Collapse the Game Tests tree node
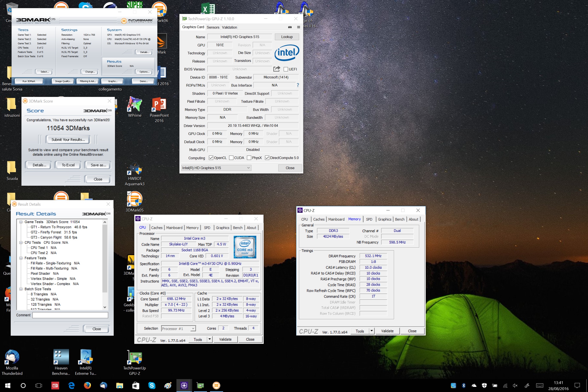 click(21, 222)
